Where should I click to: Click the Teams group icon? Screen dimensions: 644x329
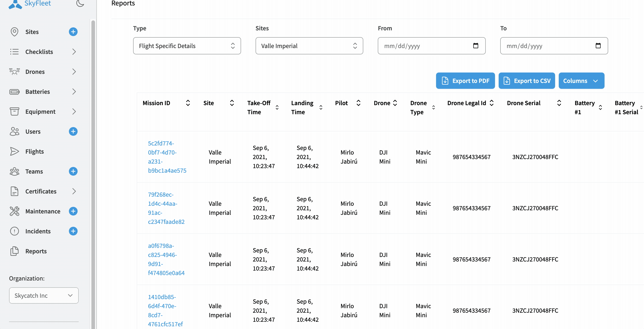[15, 171]
